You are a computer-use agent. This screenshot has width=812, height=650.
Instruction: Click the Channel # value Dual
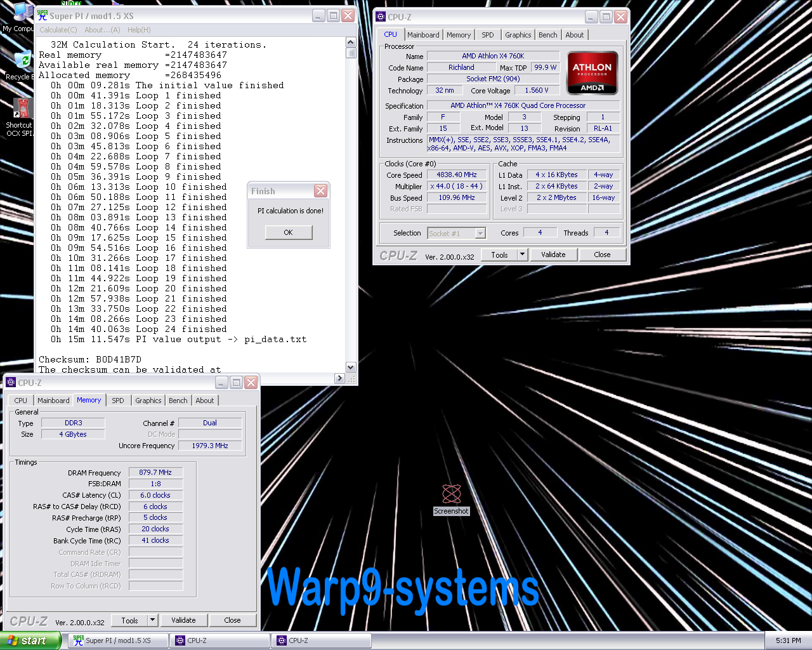coord(210,423)
